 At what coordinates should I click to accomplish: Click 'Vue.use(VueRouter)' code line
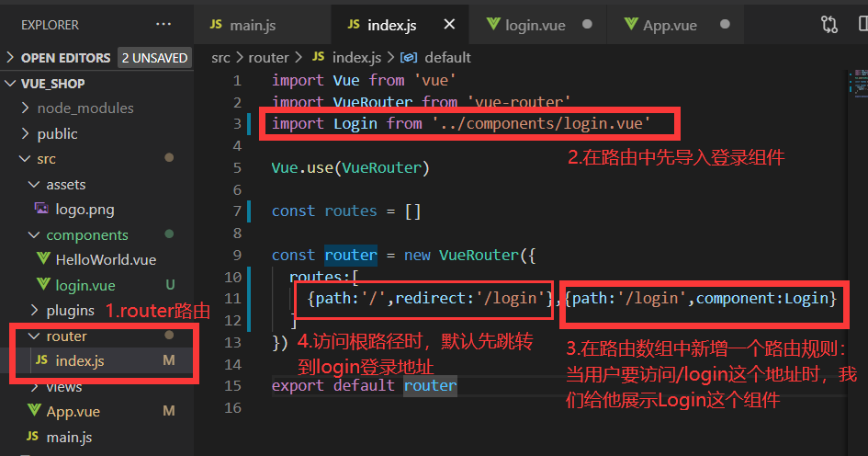[x=350, y=167]
